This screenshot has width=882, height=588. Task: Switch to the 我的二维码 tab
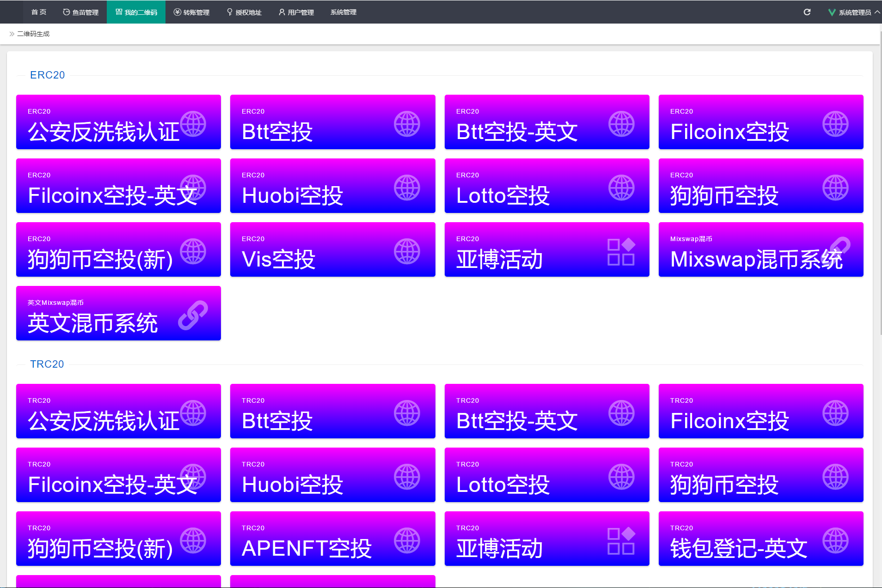point(136,12)
